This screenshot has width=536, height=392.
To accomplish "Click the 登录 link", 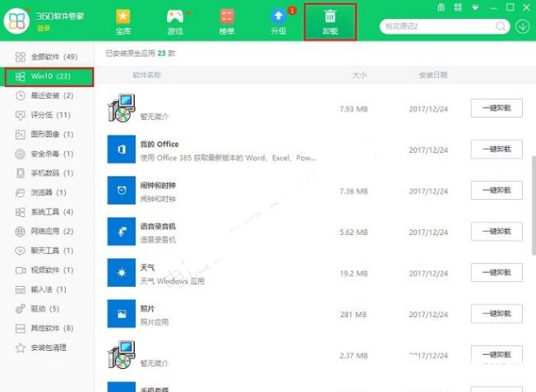I will click(x=44, y=29).
